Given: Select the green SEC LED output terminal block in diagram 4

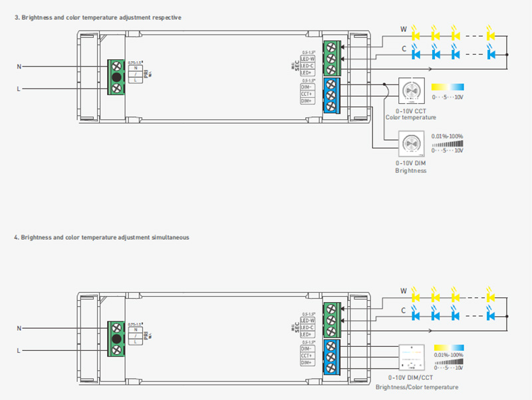Looking at the screenshot, I should [x=331, y=320].
